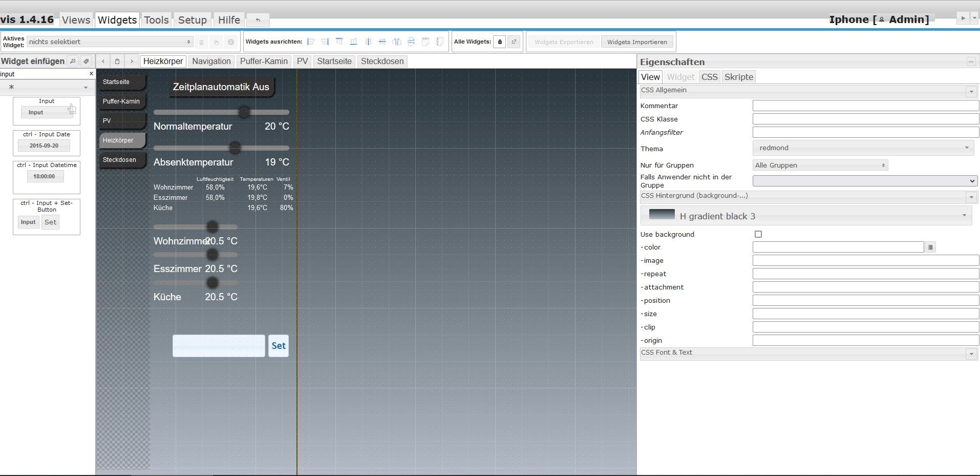Open the Skripte properties tab
This screenshot has height=476, width=980.
(x=738, y=77)
